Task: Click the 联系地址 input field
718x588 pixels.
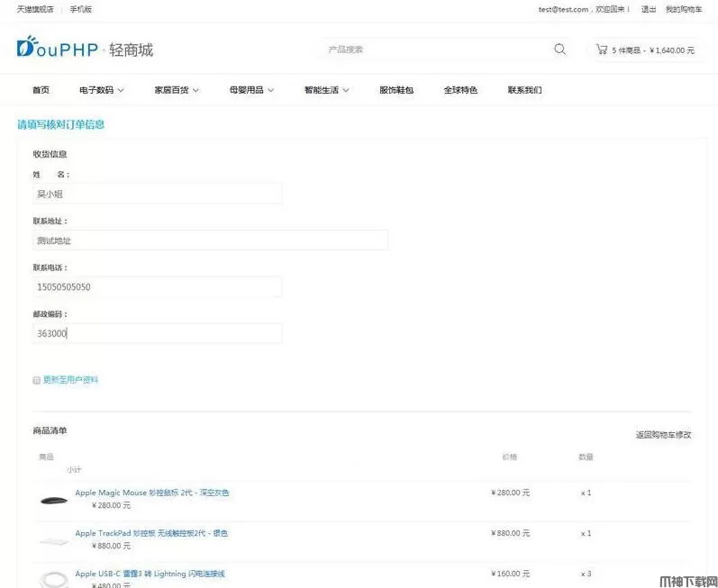Action: coord(210,240)
